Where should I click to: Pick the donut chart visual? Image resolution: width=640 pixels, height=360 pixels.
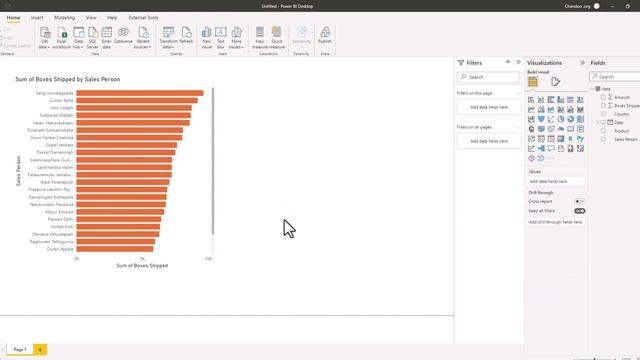point(571,119)
